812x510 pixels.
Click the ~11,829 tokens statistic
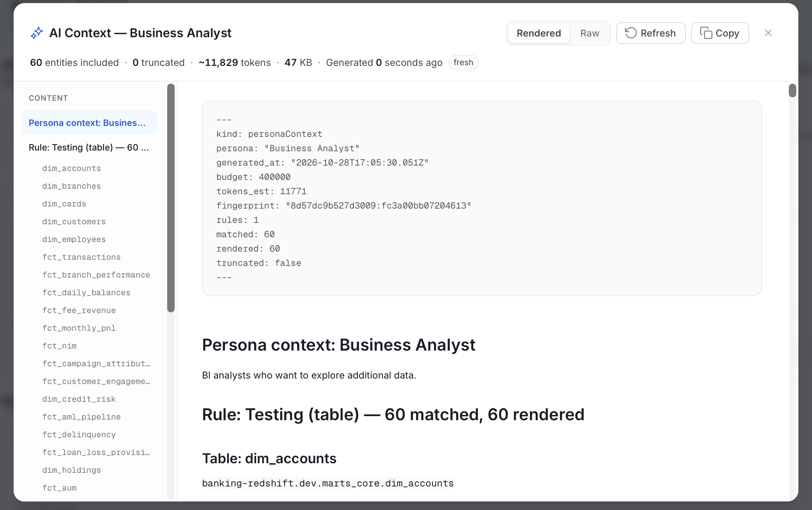pyautogui.click(x=235, y=62)
